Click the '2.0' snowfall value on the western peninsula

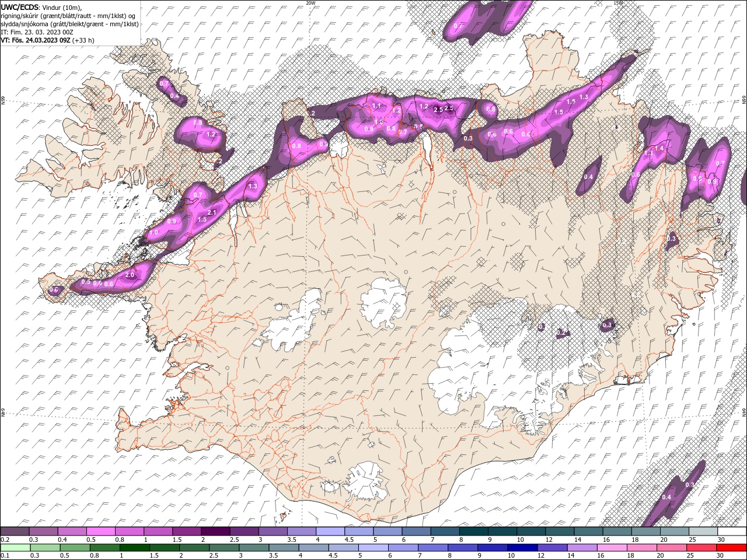(130, 275)
